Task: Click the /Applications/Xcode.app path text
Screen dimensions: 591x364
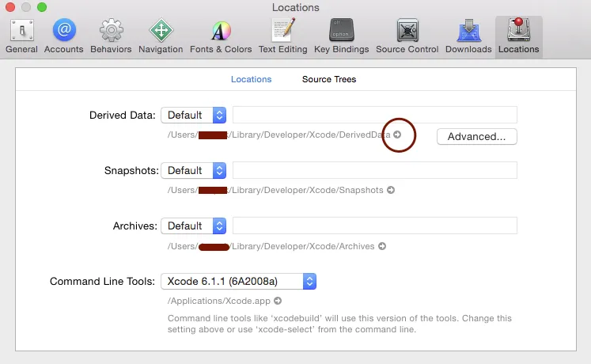Action: click(219, 301)
